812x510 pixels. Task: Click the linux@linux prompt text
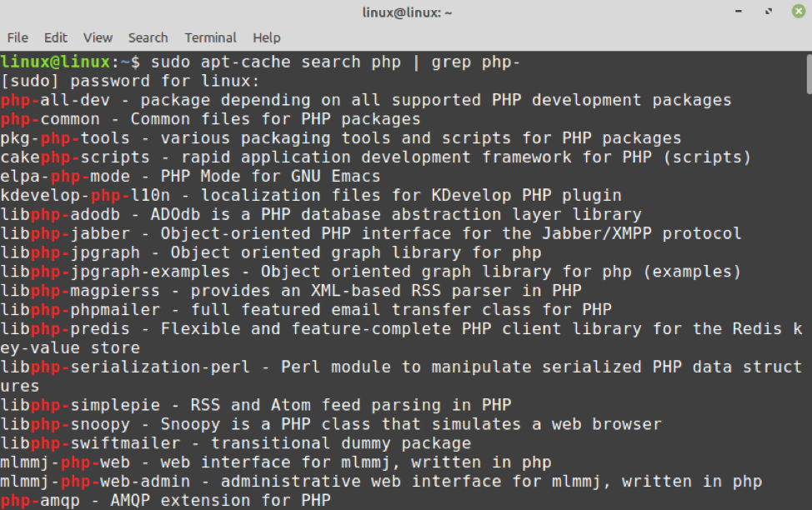pyautogui.click(x=55, y=62)
